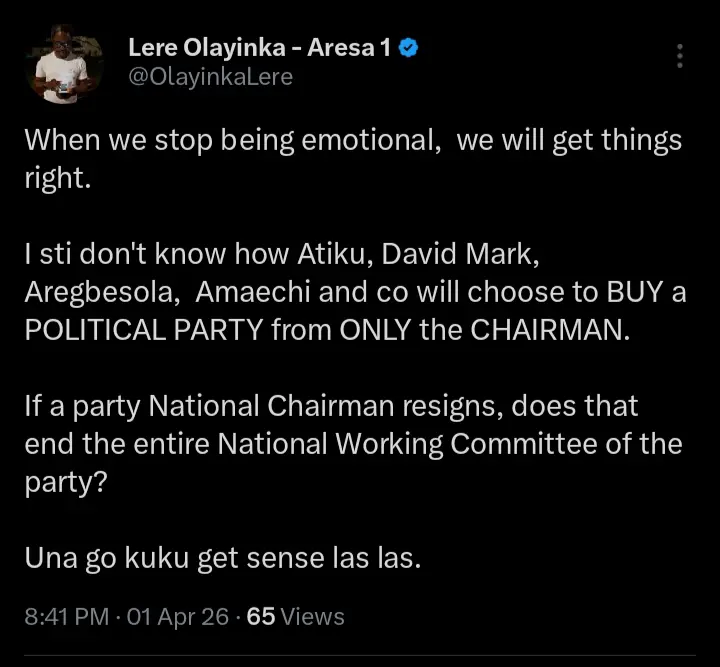Open the @OlayinkaLere handle
This screenshot has height=667, width=720.
click(x=210, y=76)
